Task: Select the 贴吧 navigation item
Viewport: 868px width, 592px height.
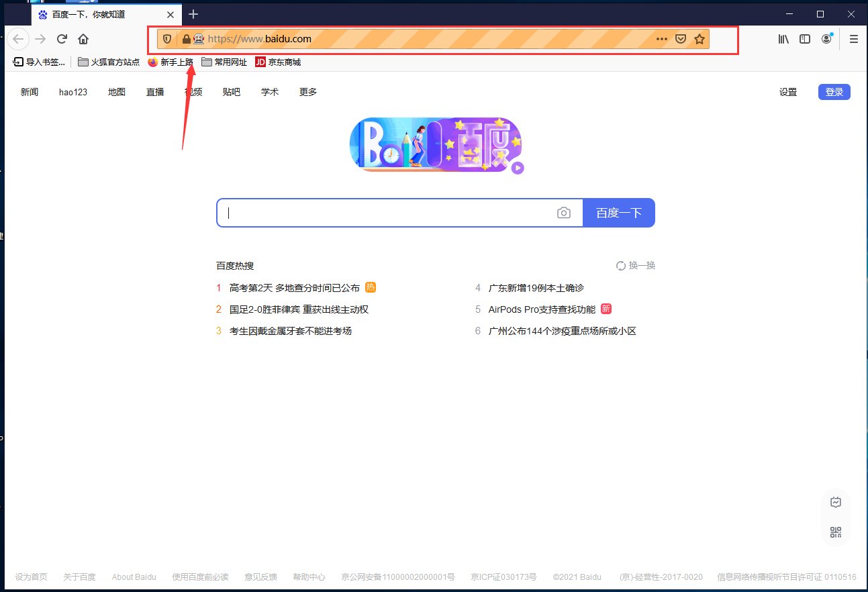Action: tap(231, 92)
